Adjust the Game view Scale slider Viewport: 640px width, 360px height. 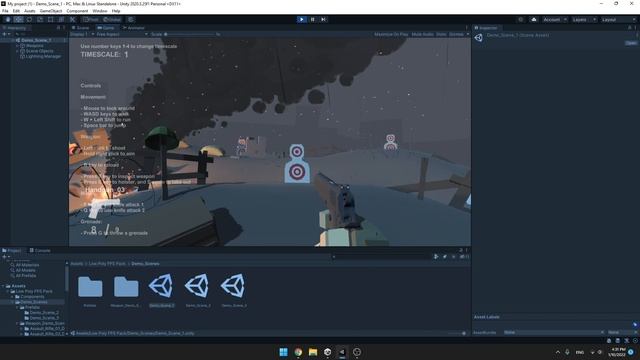tap(191, 34)
